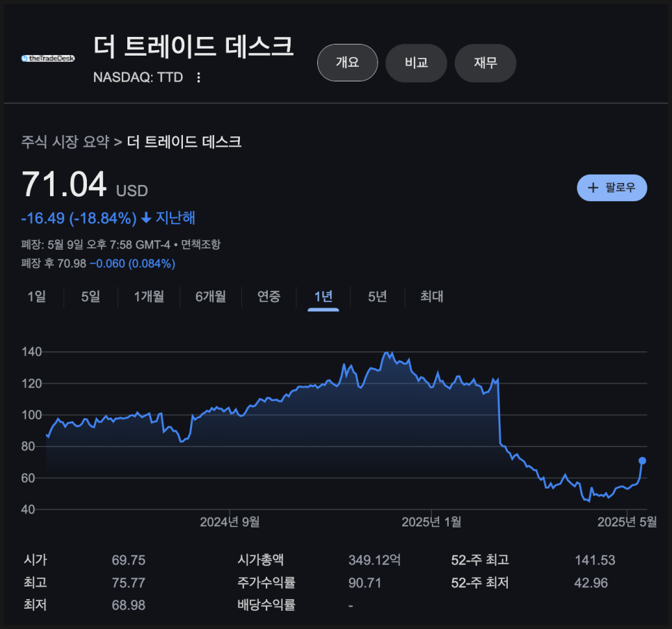The height and width of the screenshot is (629, 672).
Task: Open the three-dot menu beside NASDAQ: TTD
Action: 198,78
